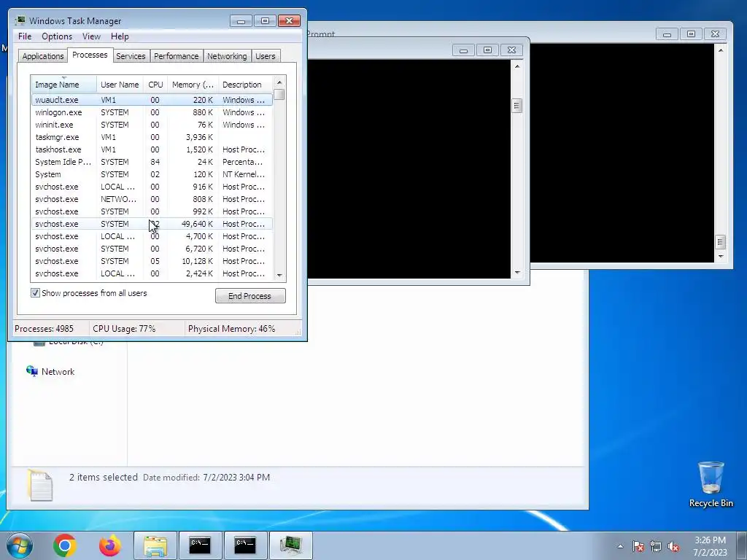Click front Command Prompt scroll up arrow
747x560 pixels.
point(517,66)
